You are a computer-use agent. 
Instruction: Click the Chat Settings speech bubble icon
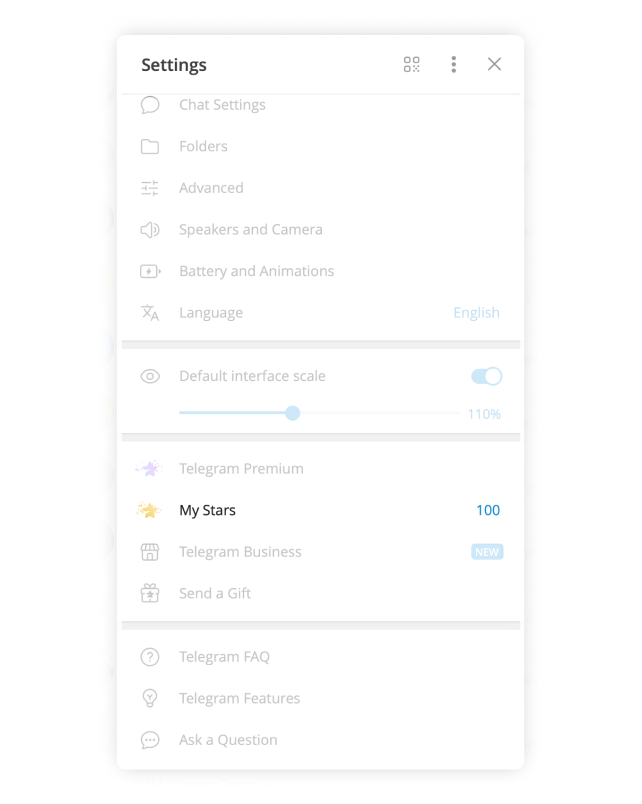point(150,105)
